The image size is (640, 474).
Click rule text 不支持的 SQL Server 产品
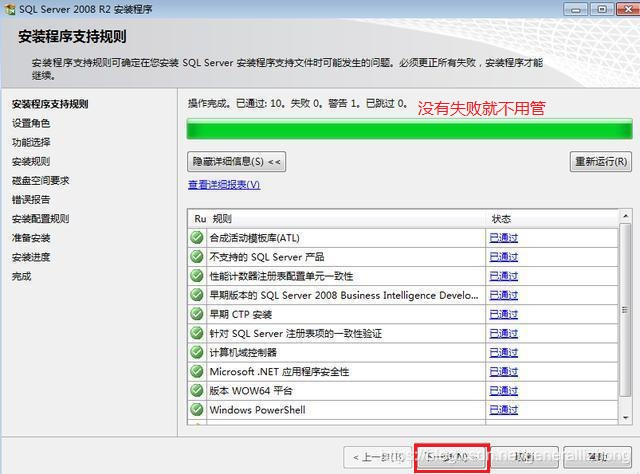click(x=267, y=257)
